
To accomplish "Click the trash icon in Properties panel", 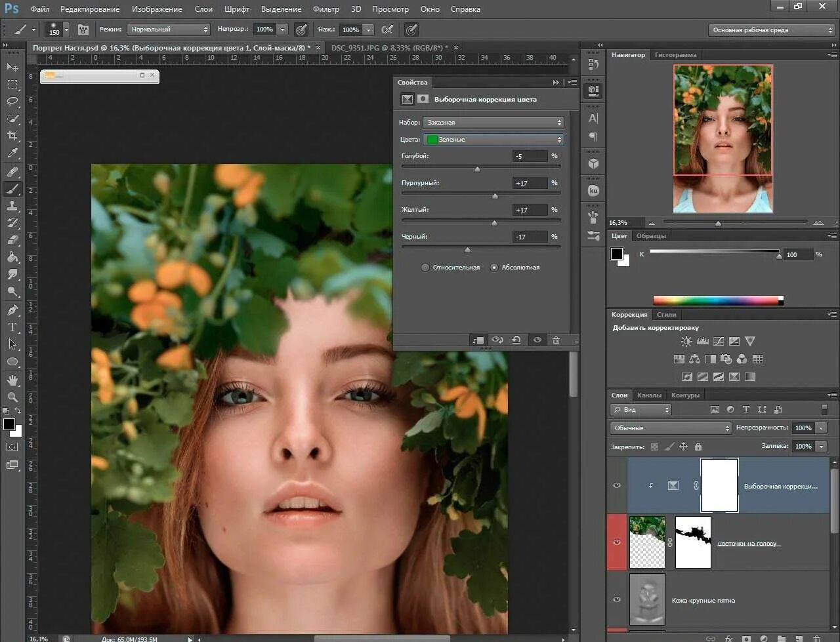I will [556, 340].
